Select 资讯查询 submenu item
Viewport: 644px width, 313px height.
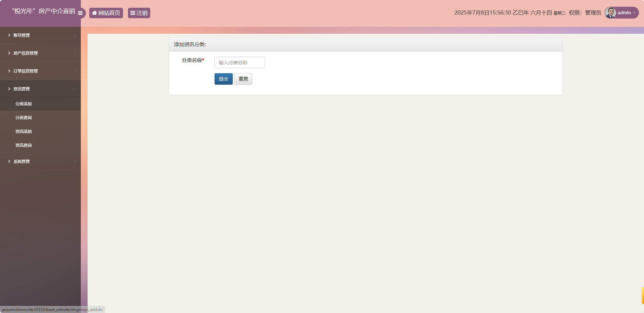40,145
